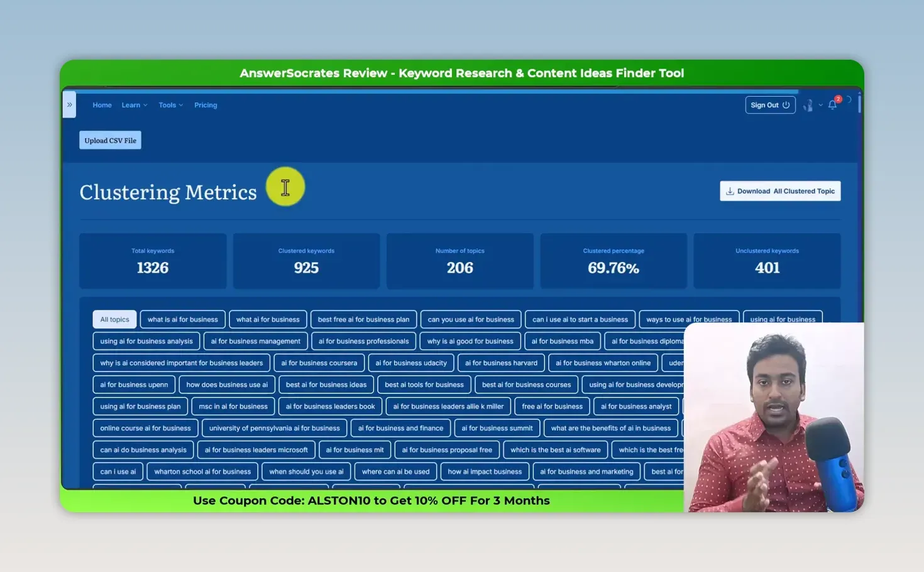
Task: Click the presenter webcam overlay
Action: tap(774, 417)
